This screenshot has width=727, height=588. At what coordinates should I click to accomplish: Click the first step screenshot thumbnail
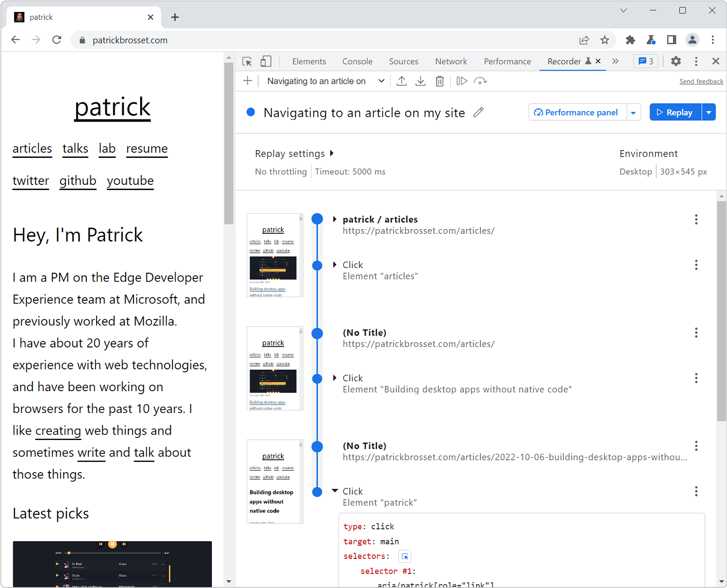point(274,255)
